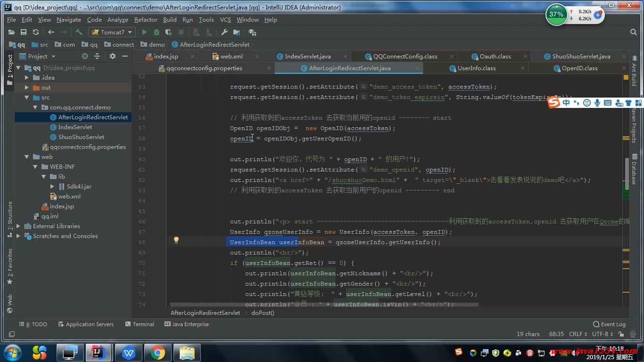Screen dimensions: 644x362
Task: Switch to the ShuoShuoServlet.java tab
Action: [x=581, y=56]
